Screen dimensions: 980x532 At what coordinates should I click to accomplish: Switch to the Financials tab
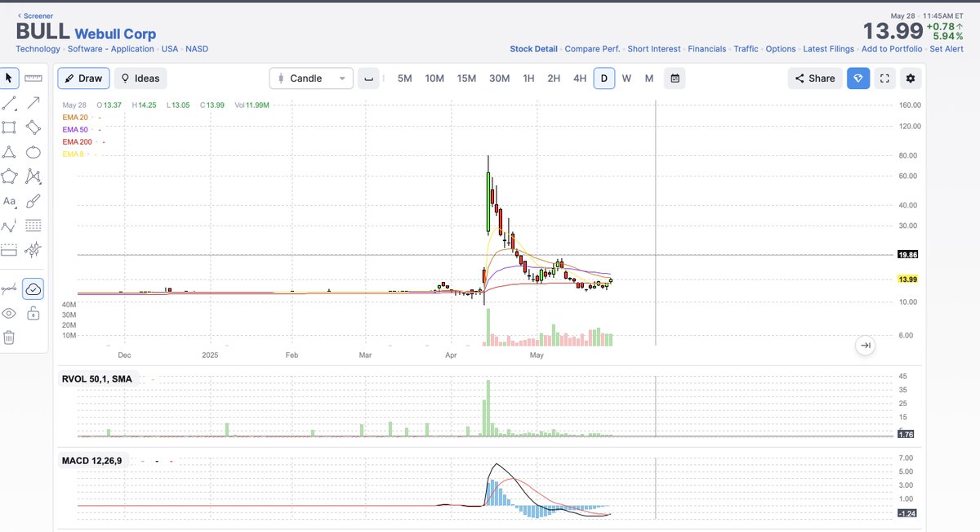tap(706, 49)
